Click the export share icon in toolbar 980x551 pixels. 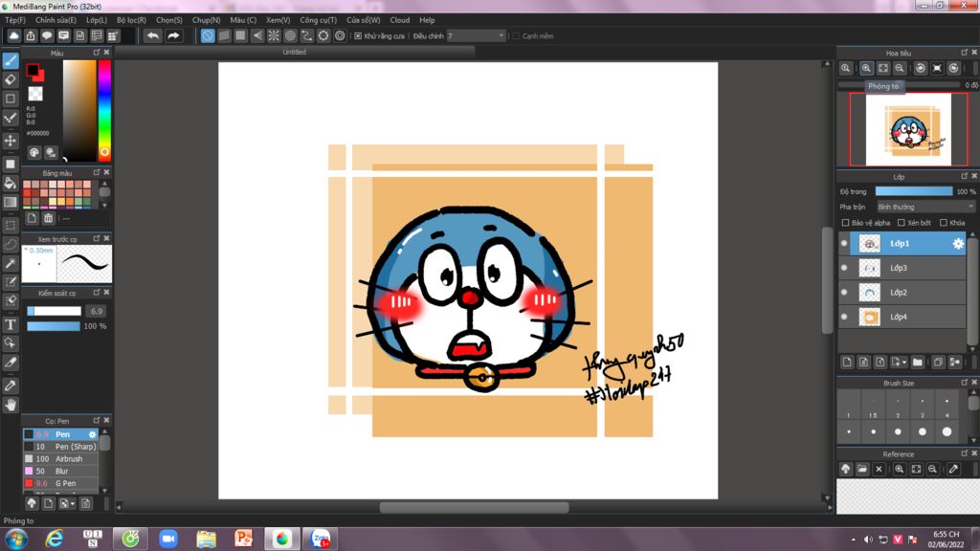pos(30,35)
